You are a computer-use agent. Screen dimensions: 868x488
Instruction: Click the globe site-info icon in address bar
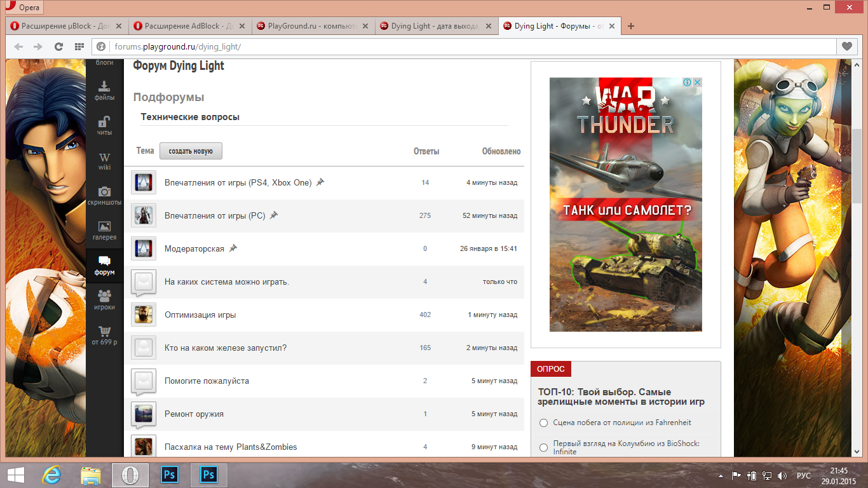point(100,46)
